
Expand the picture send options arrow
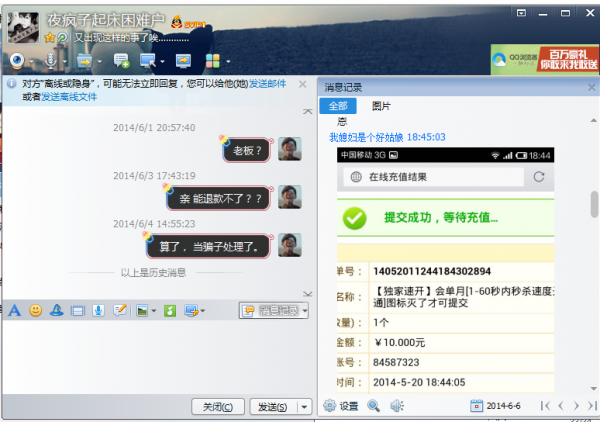(x=154, y=311)
